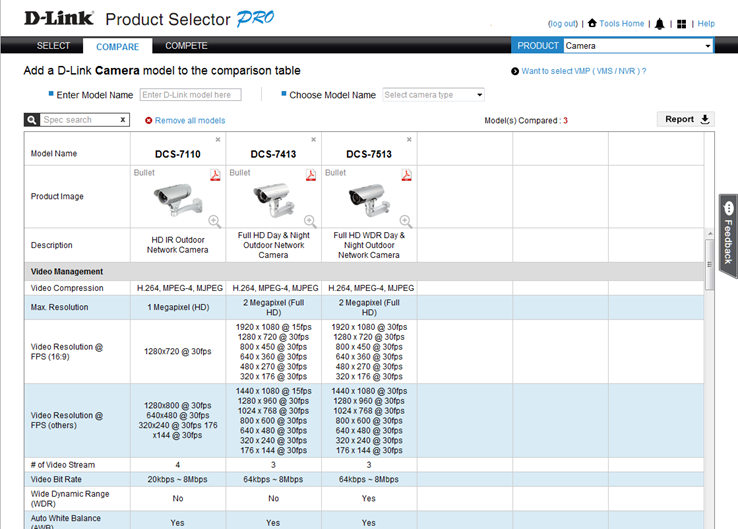Image resolution: width=738 pixels, height=529 pixels.
Task: Open PDF datasheet for DCS-7513
Action: click(406, 175)
